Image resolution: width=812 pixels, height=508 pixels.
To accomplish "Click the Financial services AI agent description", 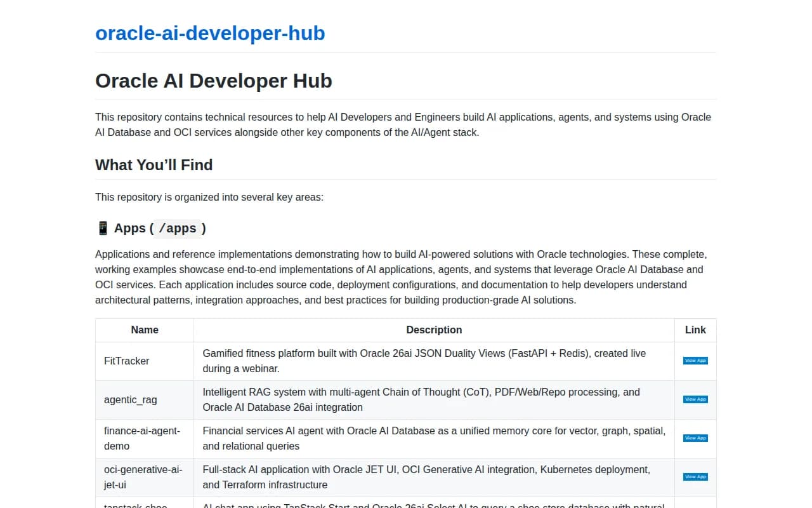I will coord(434,439).
